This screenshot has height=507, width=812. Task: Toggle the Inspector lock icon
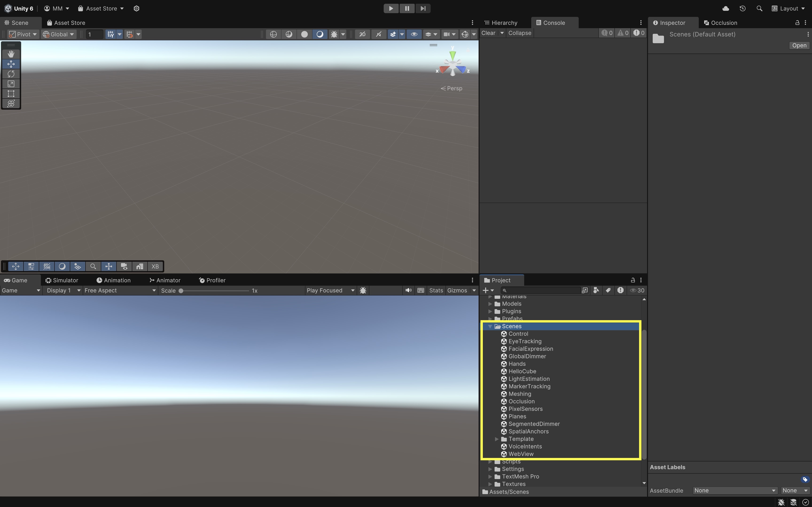pyautogui.click(x=797, y=23)
